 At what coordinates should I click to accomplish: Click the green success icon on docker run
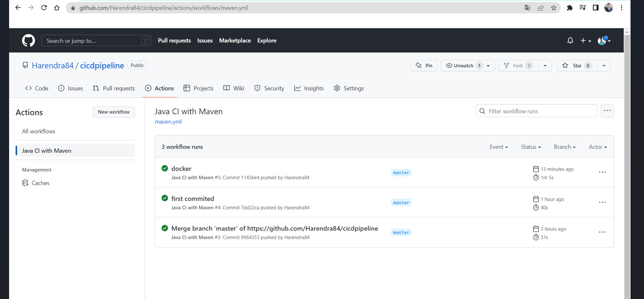[x=165, y=168]
